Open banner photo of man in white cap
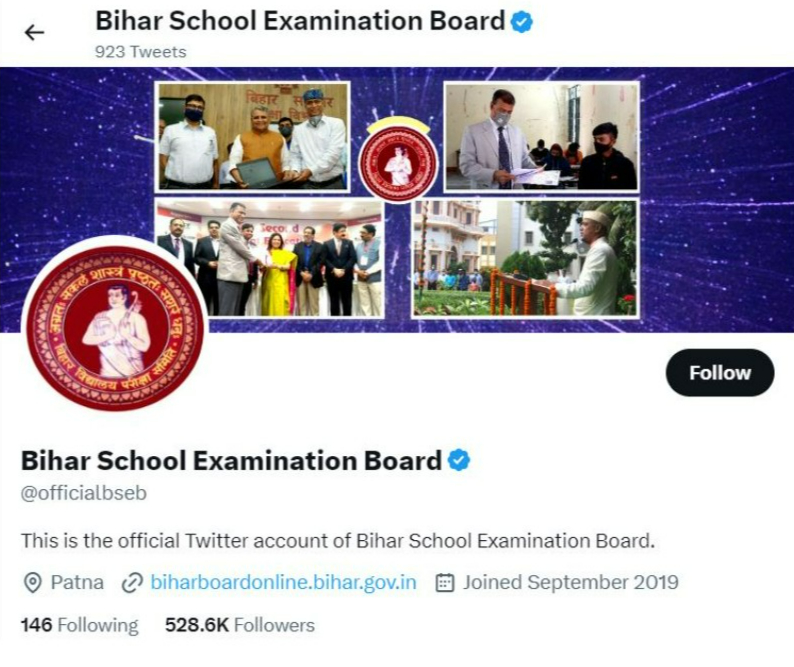Screen dimensions: 794x667 coord(526,258)
